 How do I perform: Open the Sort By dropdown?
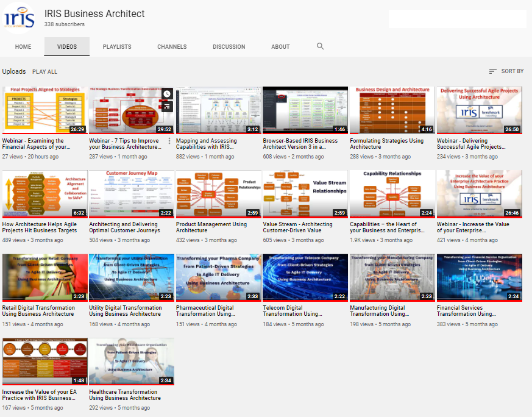[506, 71]
